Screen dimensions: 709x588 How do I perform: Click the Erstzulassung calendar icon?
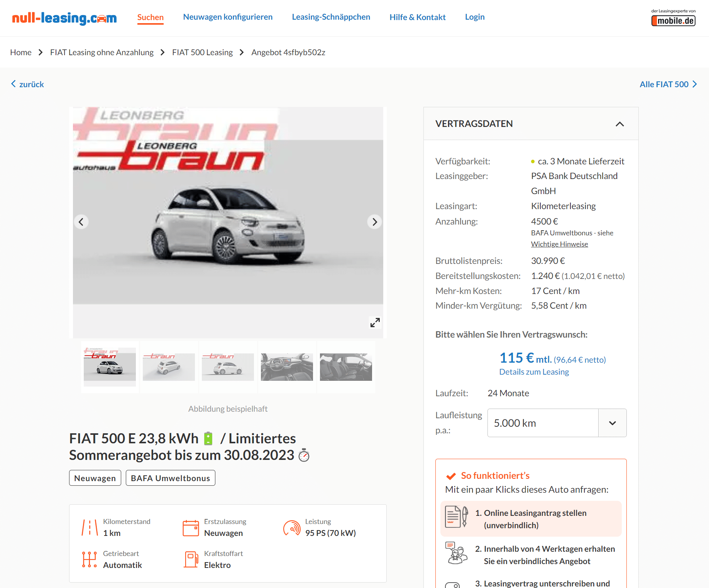tap(191, 528)
